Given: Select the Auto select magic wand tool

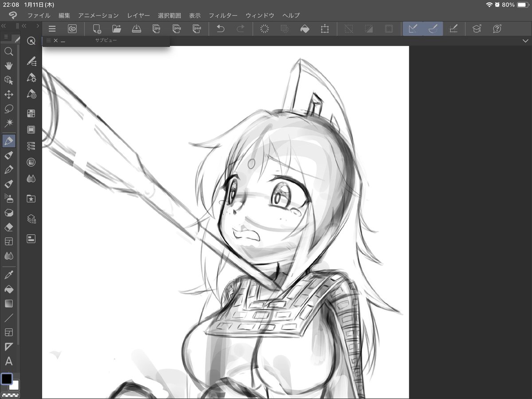Looking at the screenshot, I should point(8,123).
